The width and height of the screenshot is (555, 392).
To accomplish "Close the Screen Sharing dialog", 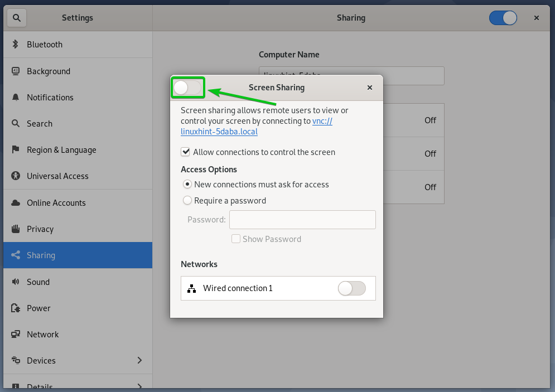I will (369, 88).
